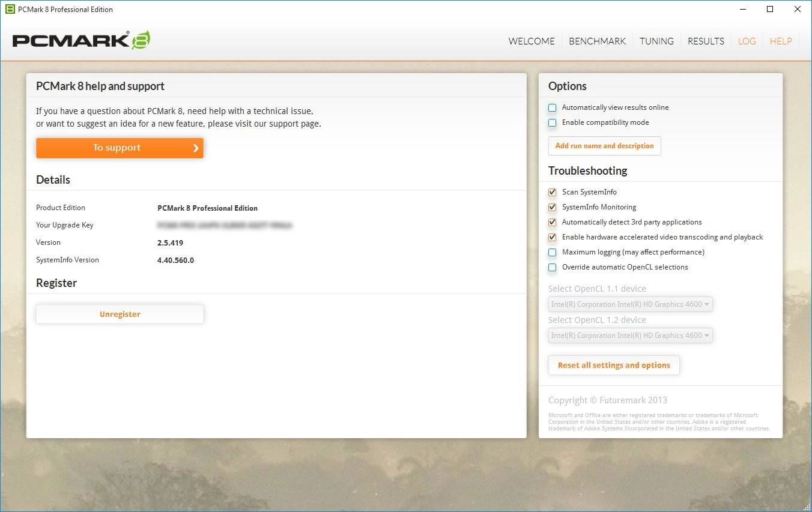Select the HELP tab
Viewport: 812px width, 512px height.
click(781, 41)
